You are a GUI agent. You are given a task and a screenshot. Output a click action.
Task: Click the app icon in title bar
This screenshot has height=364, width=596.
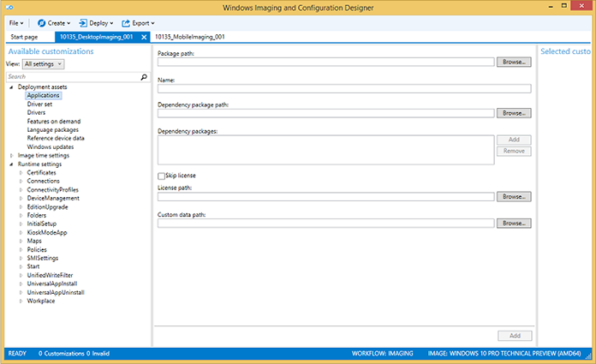(10, 7)
